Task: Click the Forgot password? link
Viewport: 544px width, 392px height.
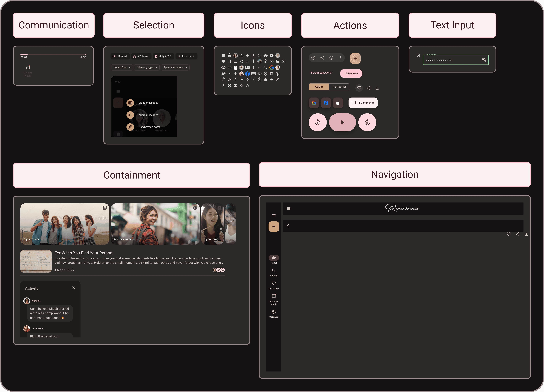Action: [322, 72]
